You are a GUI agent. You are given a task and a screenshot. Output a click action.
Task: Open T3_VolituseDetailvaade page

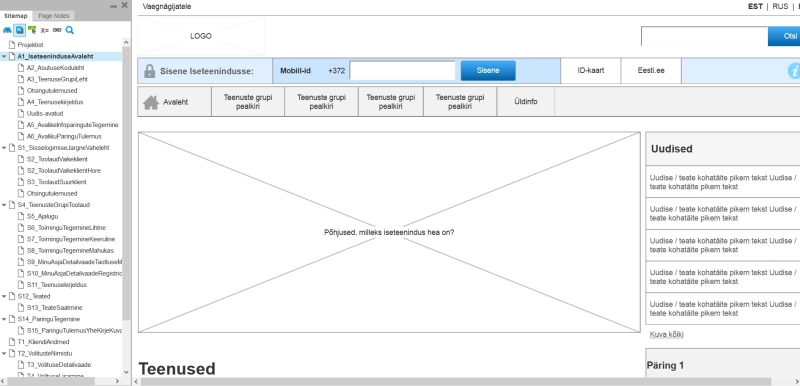coord(59,365)
